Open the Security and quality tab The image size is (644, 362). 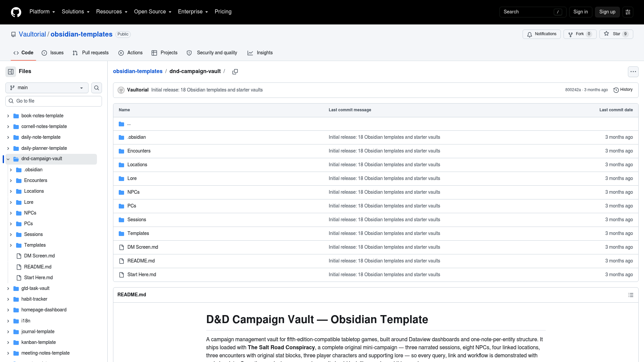212,53
